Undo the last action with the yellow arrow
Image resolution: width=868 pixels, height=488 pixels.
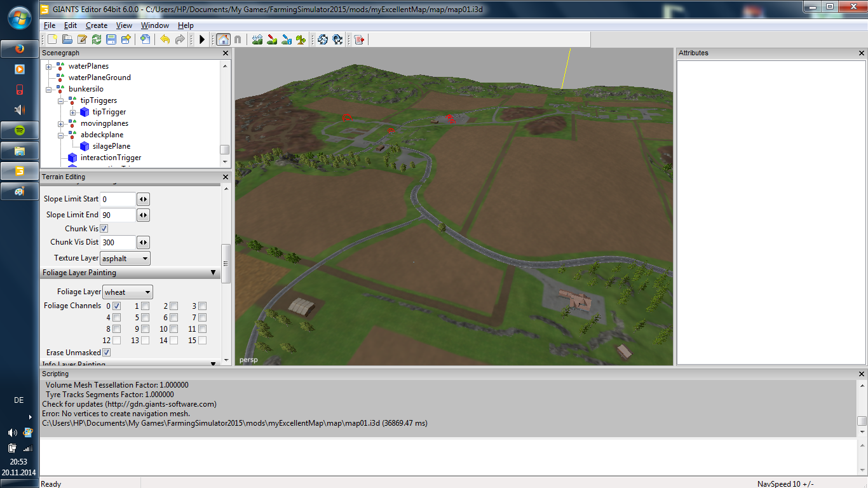pyautogui.click(x=165, y=39)
